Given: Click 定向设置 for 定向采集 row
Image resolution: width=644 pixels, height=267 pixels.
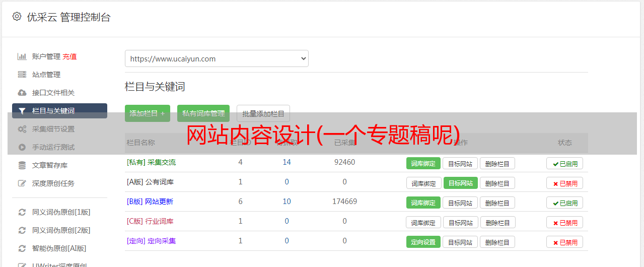Looking at the screenshot, I should (x=423, y=242).
